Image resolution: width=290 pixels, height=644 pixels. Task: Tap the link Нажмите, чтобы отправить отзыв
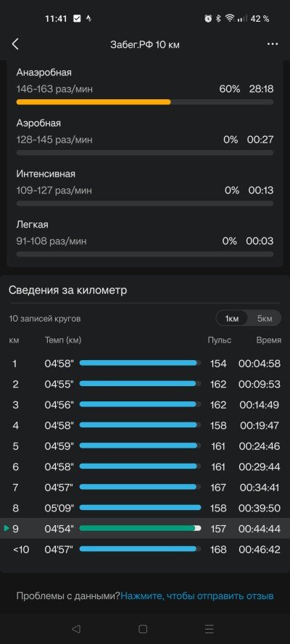click(197, 596)
